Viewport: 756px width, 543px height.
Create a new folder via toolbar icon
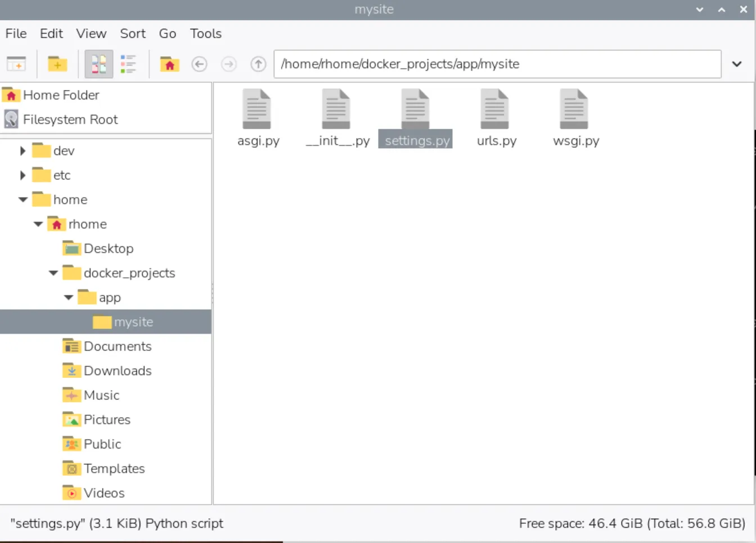click(57, 64)
